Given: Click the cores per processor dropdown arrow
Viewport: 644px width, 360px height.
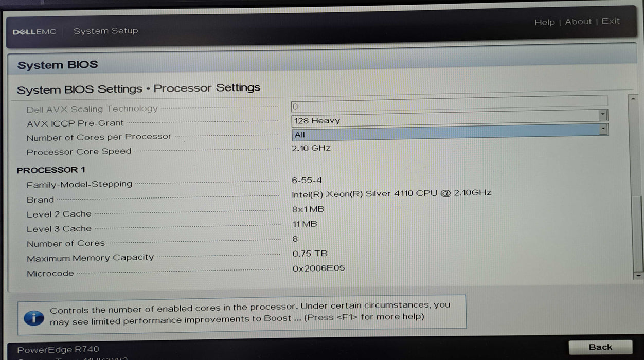Looking at the screenshot, I should [x=603, y=129].
